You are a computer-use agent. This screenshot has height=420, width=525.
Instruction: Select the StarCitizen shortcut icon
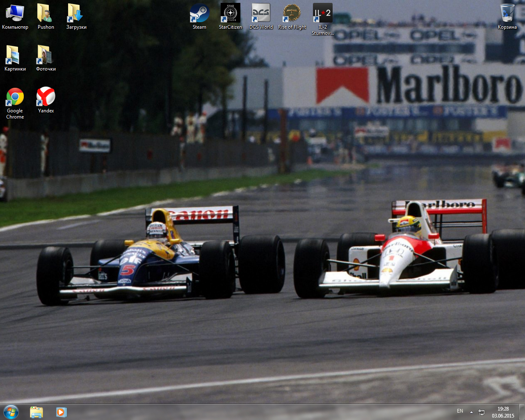tap(230, 16)
